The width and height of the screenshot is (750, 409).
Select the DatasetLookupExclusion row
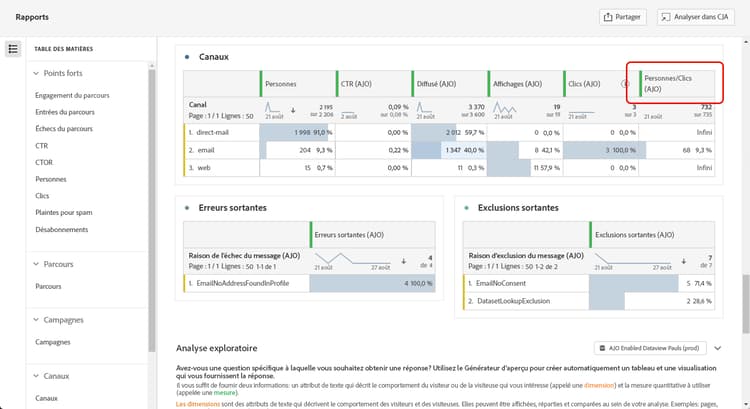pyautogui.click(x=589, y=301)
